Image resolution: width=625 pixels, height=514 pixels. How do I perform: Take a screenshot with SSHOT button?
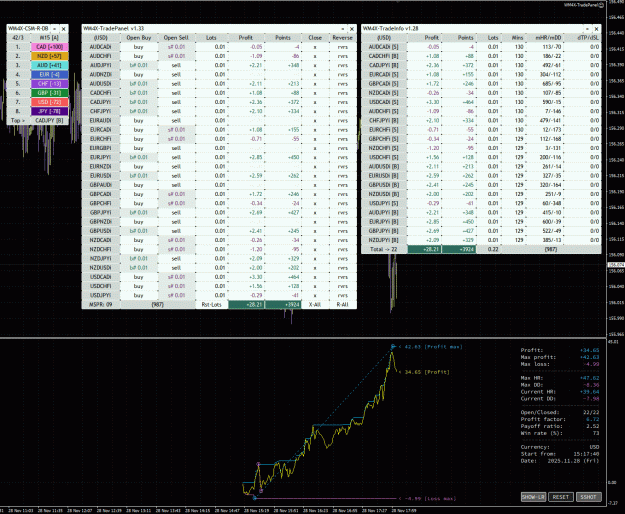point(588,497)
